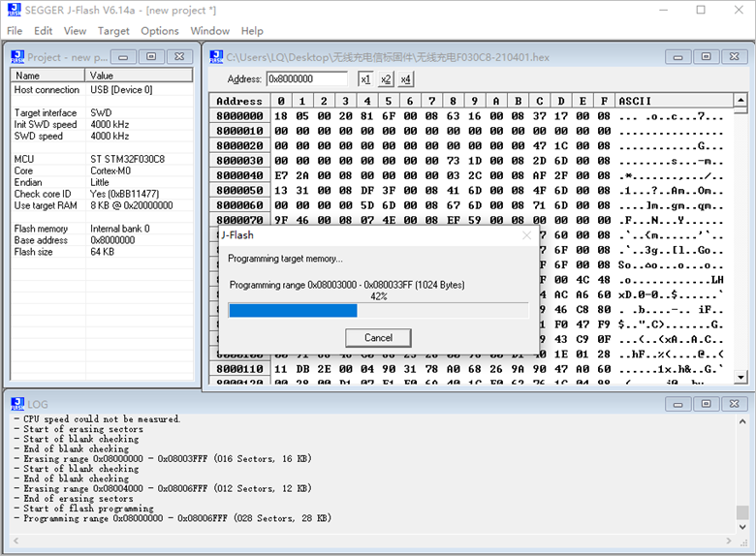Click the Address column header in hex view
This screenshot has width=756, height=556.
point(239,101)
